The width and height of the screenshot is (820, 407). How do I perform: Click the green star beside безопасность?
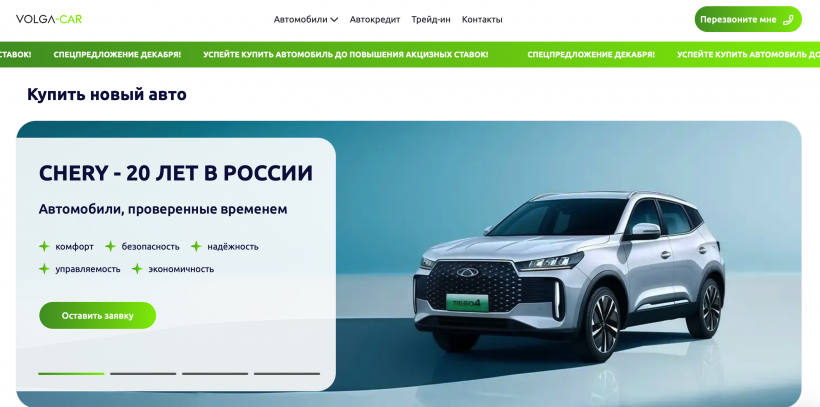coord(110,246)
